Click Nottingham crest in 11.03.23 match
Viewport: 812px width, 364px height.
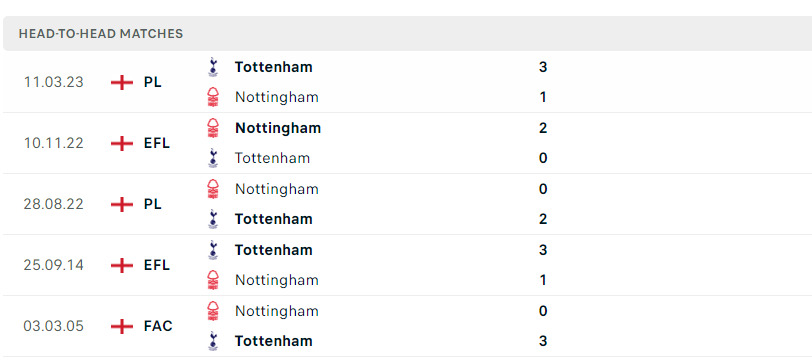pyautogui.click(x=213, y=97)
